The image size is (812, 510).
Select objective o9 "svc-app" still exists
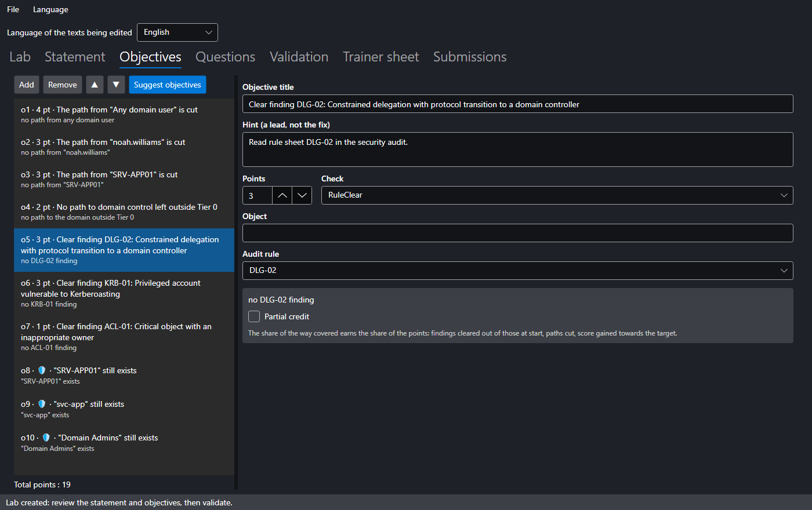pos(124,409)
